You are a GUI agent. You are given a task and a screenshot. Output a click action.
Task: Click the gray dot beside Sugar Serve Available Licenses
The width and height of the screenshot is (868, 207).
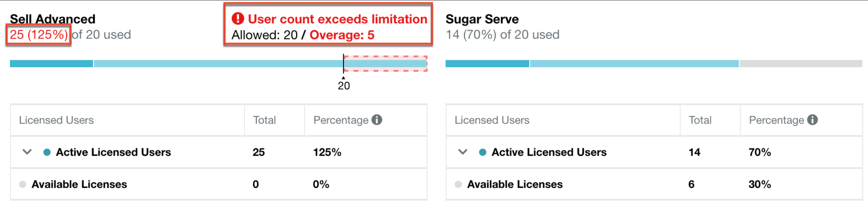(458, 184)
